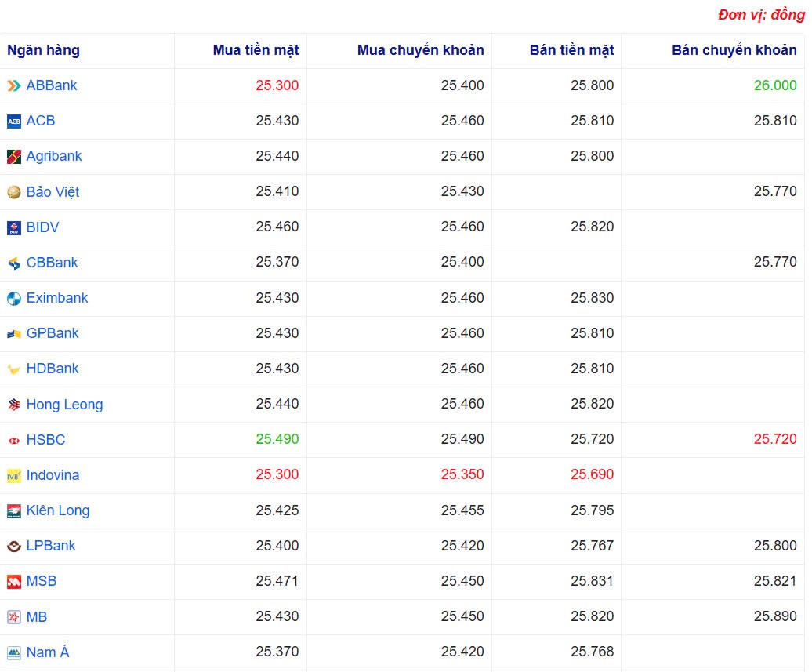Open the Nam Á bank link

(48, 652)
